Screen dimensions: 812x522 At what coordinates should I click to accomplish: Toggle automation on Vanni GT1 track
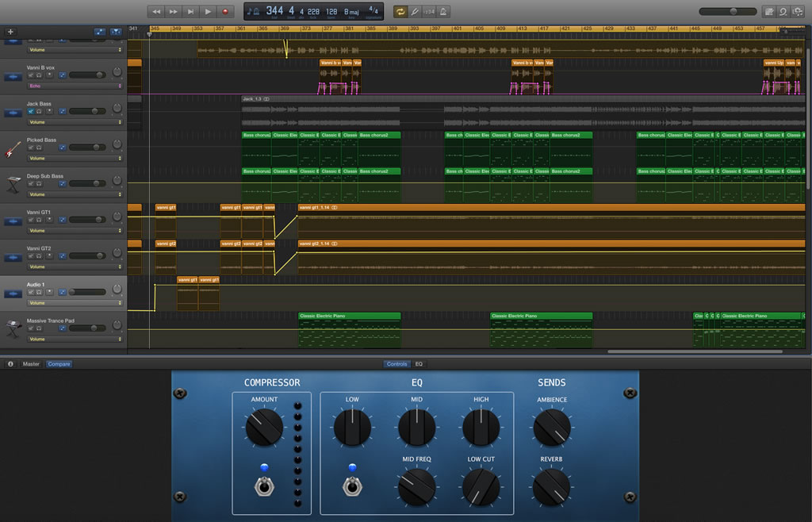(62, 220)
